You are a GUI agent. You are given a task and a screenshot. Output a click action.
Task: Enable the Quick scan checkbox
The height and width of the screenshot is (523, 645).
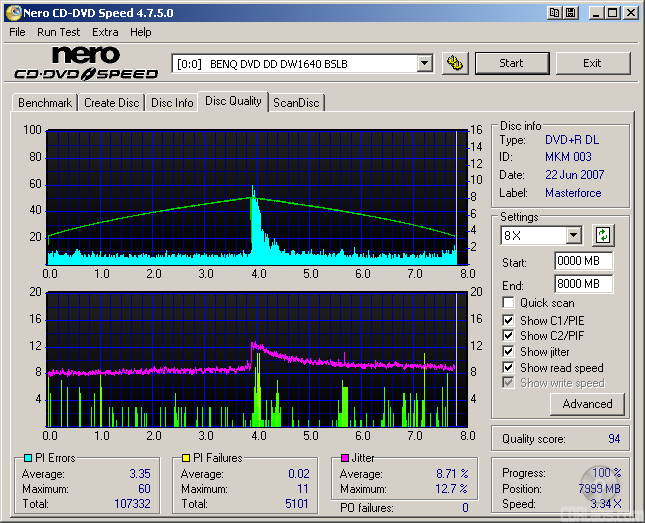click(509, 303)
